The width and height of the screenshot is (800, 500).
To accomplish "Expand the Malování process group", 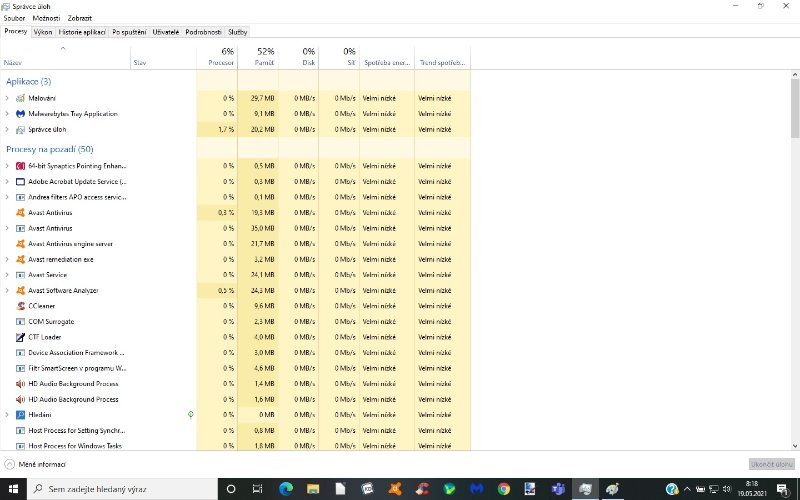I will [7, 98].
